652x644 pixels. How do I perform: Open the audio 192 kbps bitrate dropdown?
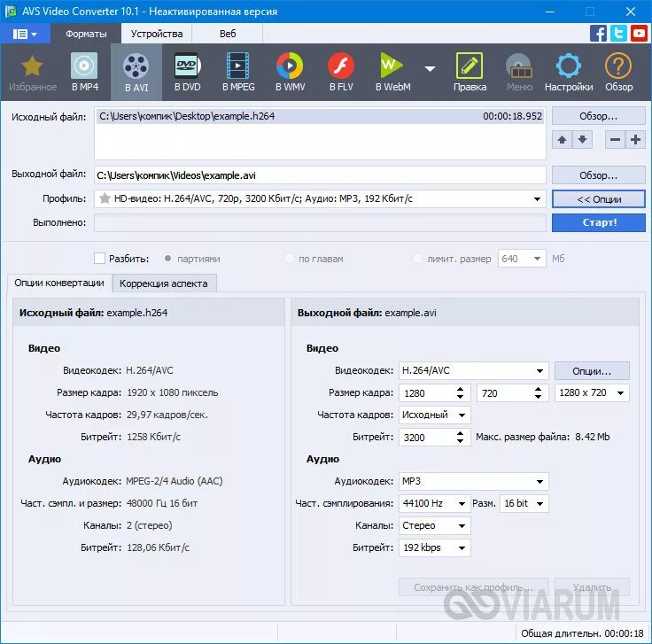[435, 548]
